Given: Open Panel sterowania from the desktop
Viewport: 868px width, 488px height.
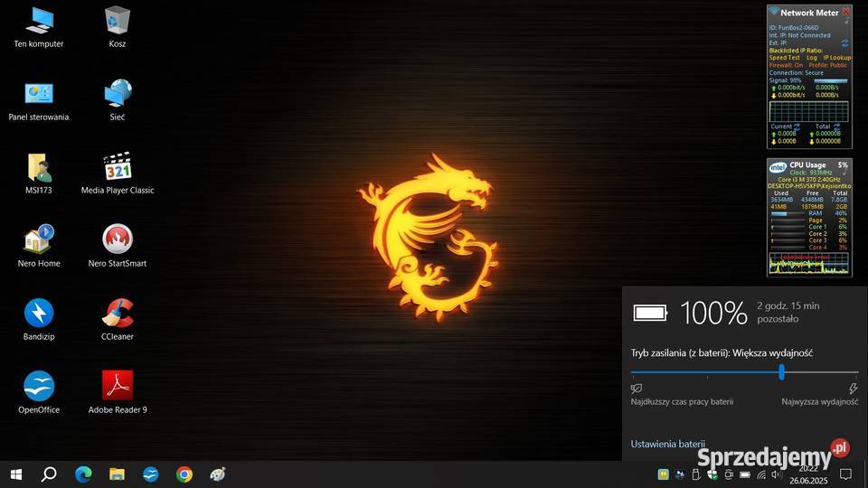Looking at the screenshot, I should tap(39, 100).
